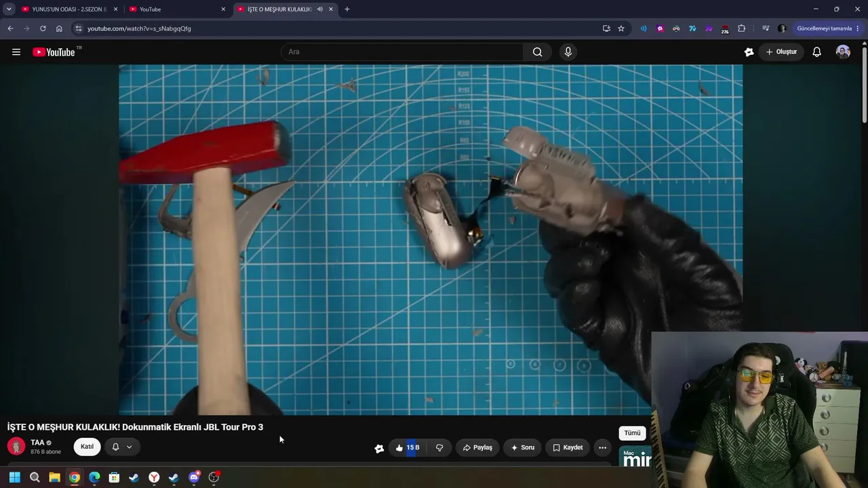
Task: Click the Oluştur create button
Action: [781, 52]
